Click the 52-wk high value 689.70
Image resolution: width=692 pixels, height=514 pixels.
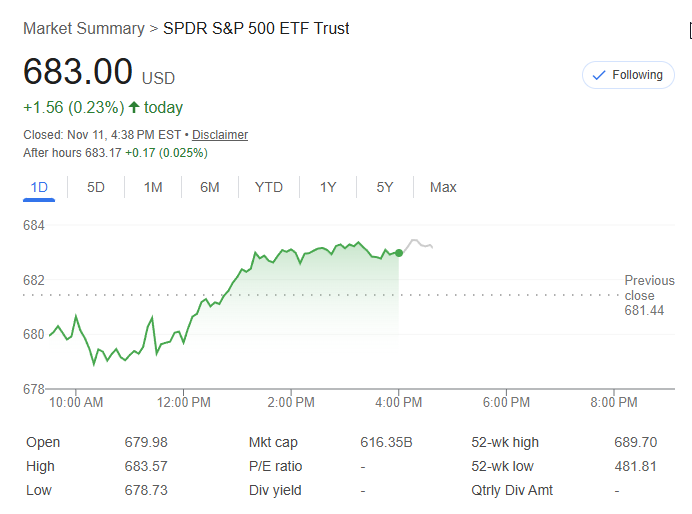coord(635,442)
